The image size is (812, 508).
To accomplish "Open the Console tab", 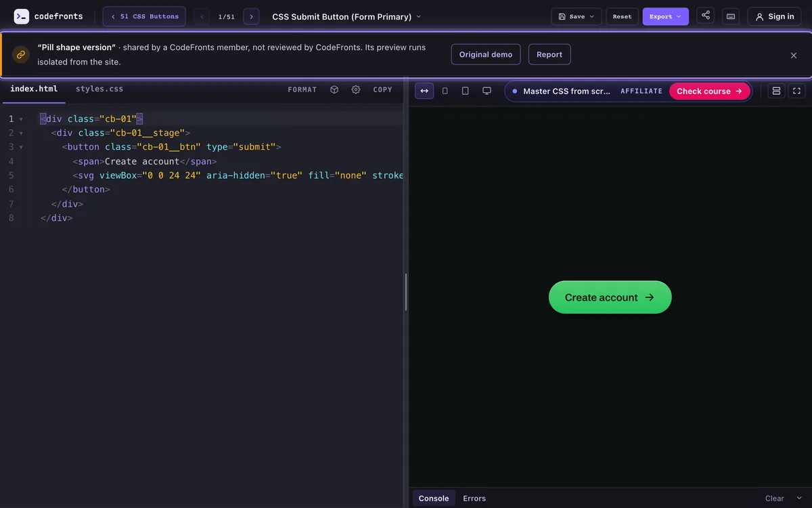I will tap(434, 499).
